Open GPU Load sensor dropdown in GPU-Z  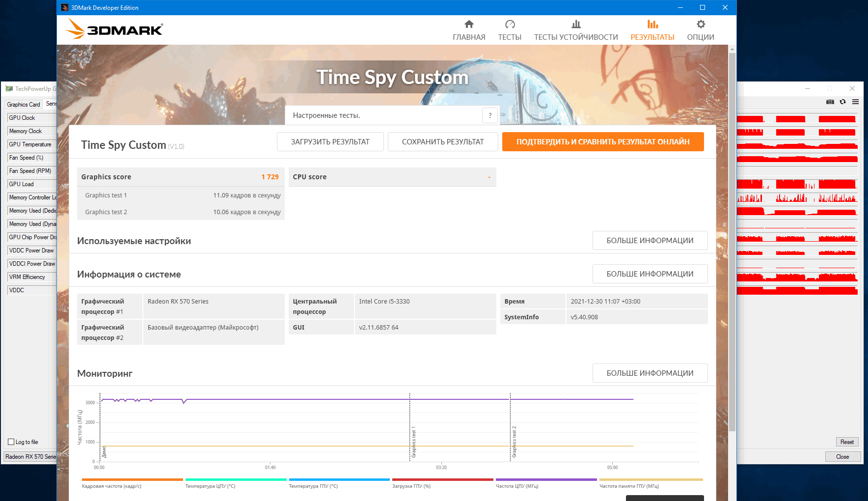[32, 184]
